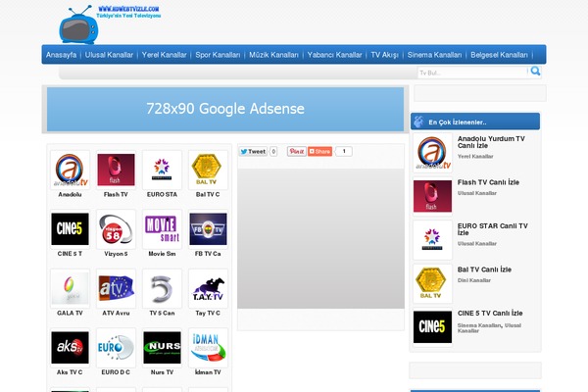The height and width of the screenshot is (392, 588).
Task: Open Anadolu Yurdum TV Canlı İzle link
Action: pos(491,142)
